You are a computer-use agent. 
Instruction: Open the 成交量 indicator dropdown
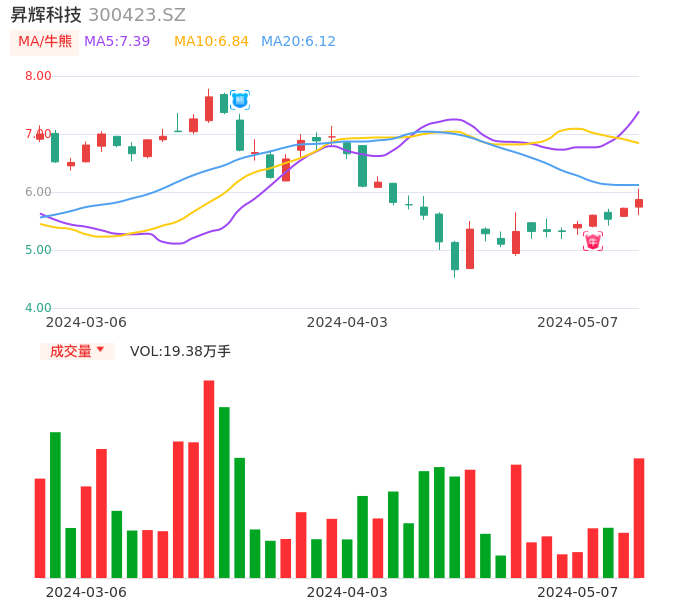tap(77, 351)
